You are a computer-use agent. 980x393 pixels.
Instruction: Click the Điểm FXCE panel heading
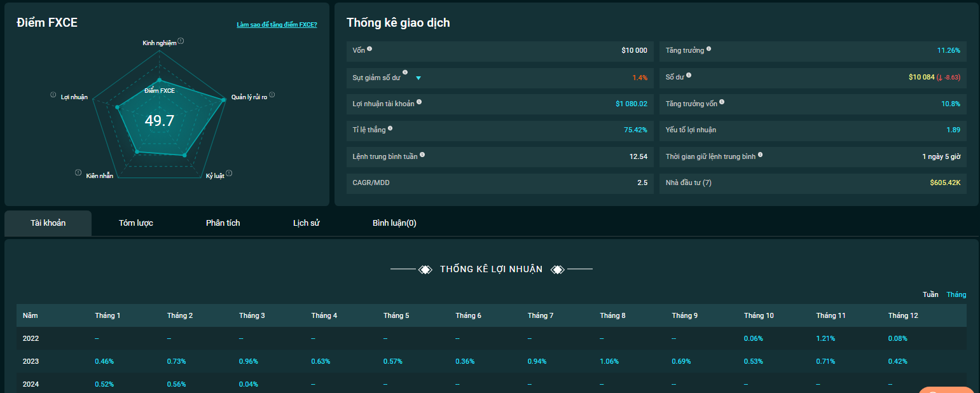coord(47,22)
